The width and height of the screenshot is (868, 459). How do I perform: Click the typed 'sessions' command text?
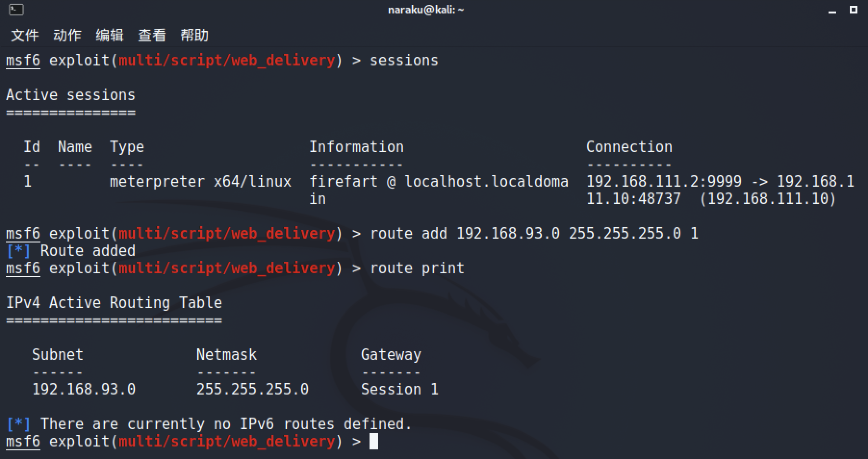(x=404, y=61)
